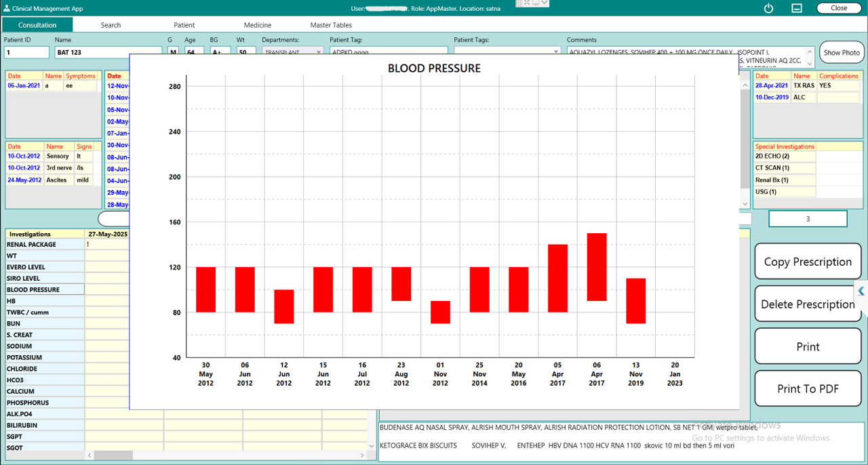The image size is (868, 465).
Task: Click the field showing 3 above Copy Prescription
Action: click(x=808, y=219)
